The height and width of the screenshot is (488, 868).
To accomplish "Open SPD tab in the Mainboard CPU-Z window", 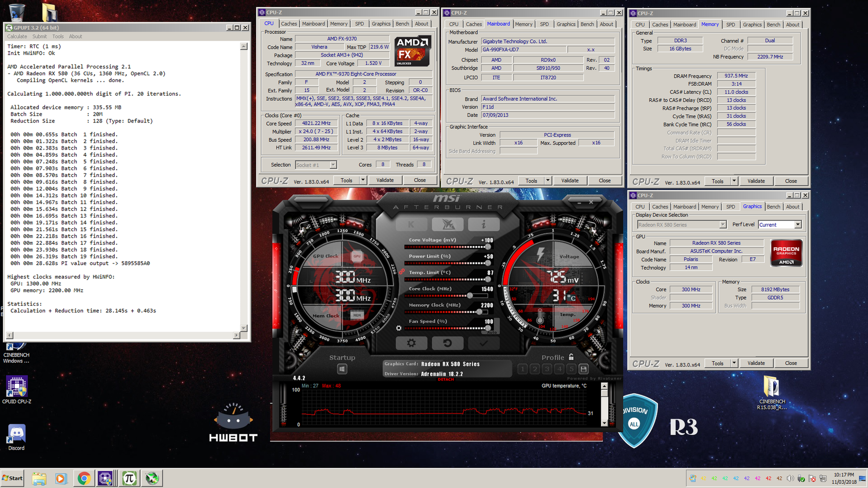I will tap(544, 24).
